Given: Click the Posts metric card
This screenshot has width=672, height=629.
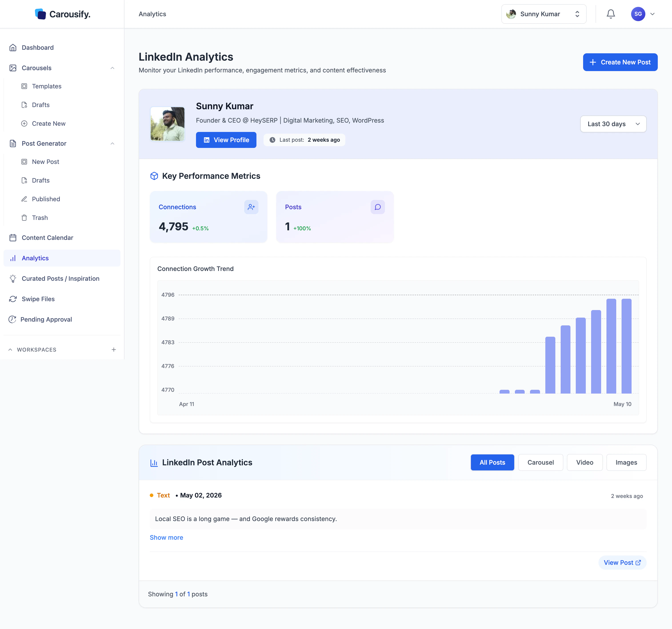Looking at the screenshot, I should 335,217.
